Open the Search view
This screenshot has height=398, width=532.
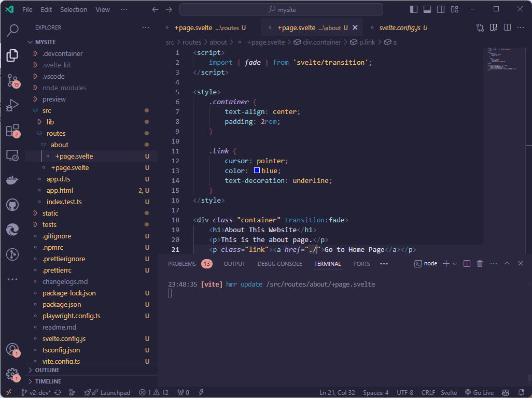12,31
